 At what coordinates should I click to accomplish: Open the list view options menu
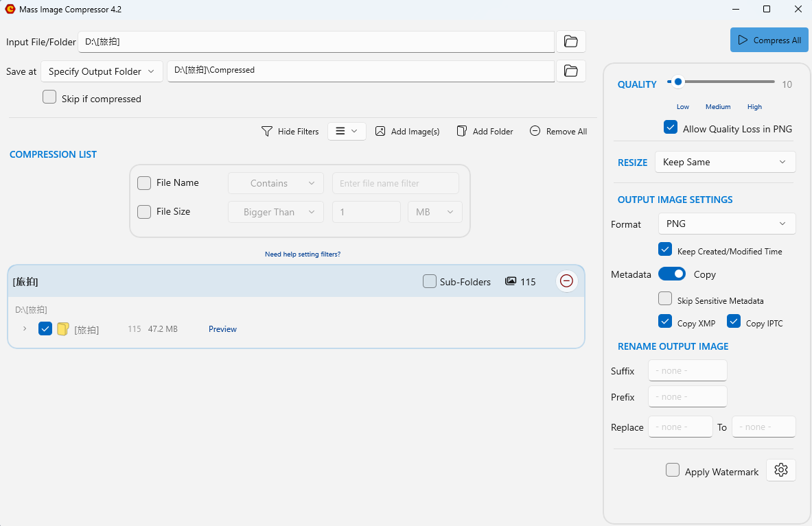[347, 131]
